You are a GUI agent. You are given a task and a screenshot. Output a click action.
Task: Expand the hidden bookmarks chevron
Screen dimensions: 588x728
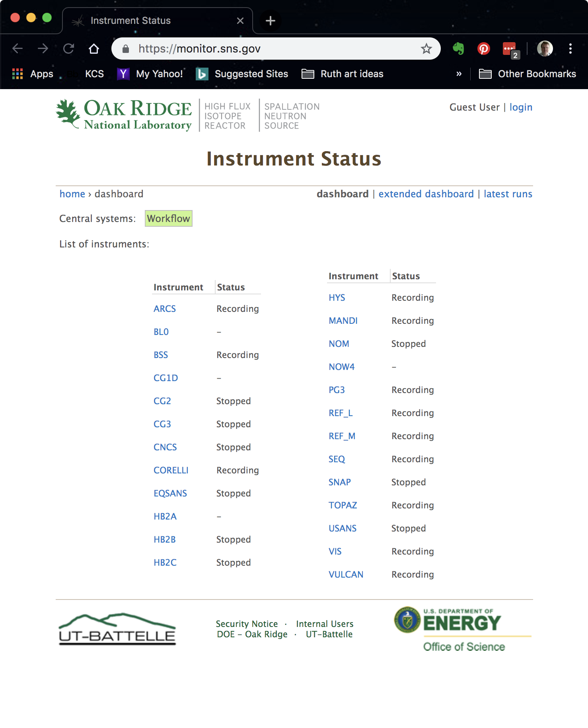pyautogui.click(x=459, y=74)
